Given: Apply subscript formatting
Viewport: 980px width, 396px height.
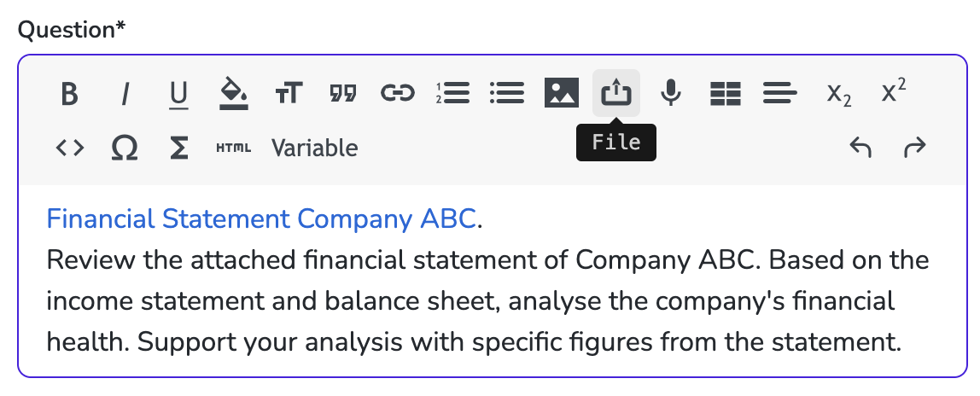Looking at the screenshot, I should pos(839,95).
